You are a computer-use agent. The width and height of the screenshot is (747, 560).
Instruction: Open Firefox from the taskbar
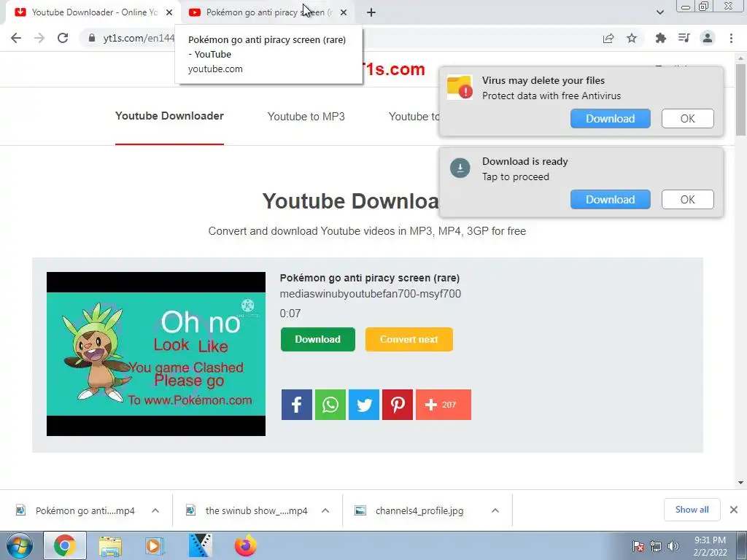coord(246,545)
